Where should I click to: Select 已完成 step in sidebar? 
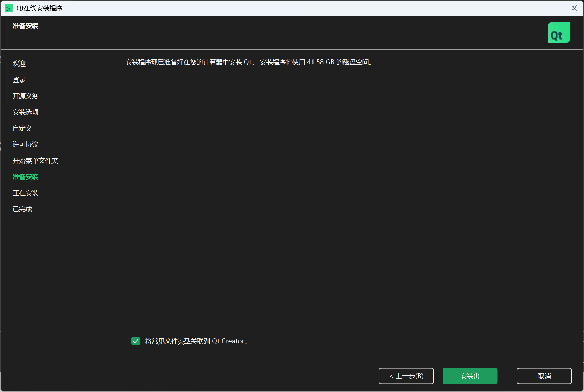(22, 209)
